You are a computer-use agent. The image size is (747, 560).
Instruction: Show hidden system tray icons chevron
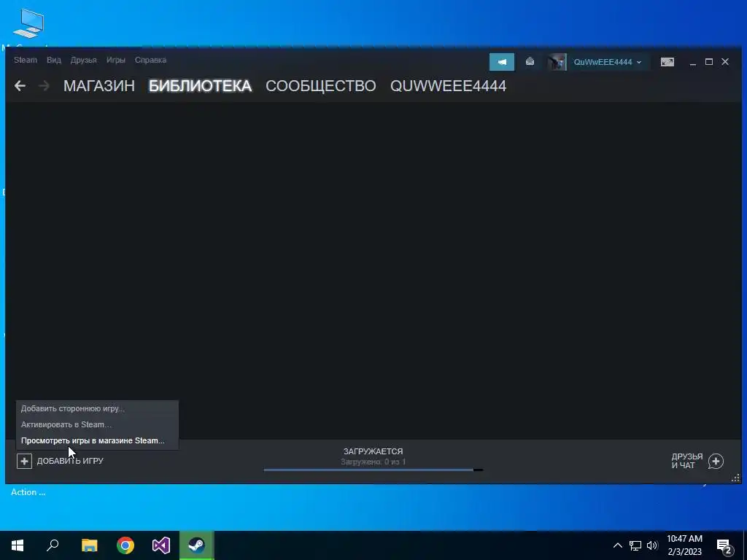point(617,545)
